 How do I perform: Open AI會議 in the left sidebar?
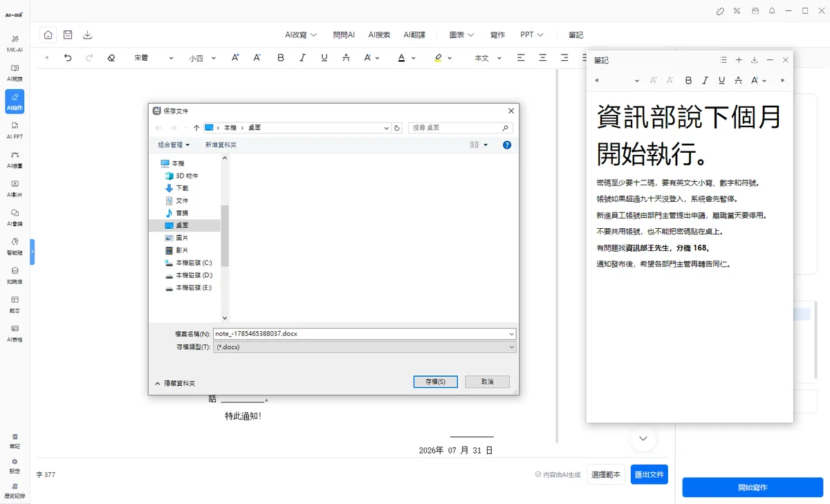coord(15,218)
